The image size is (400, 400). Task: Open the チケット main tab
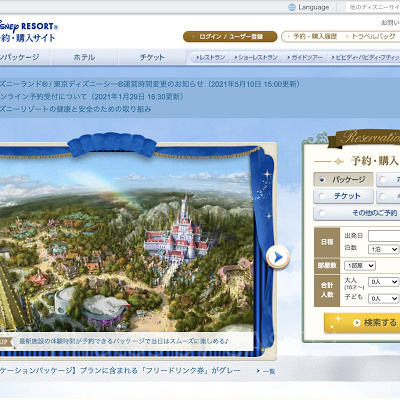152,57
